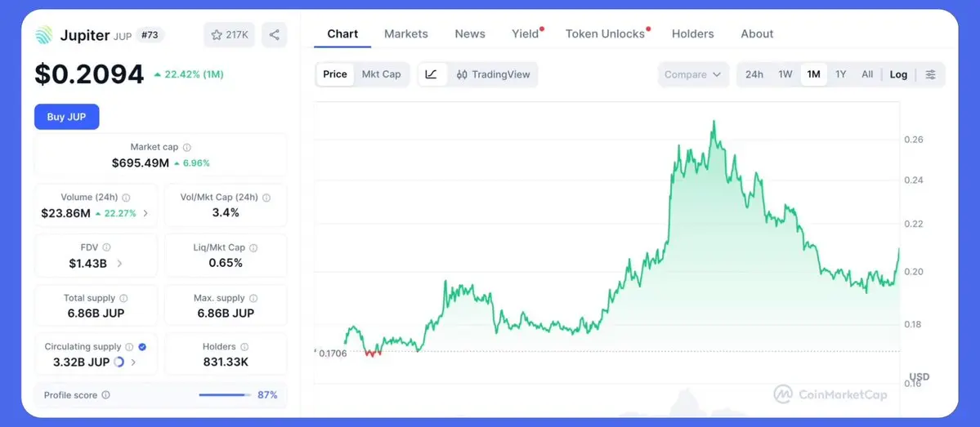Toggle Log scale on chart
The image size is (980, 427).
[x=899, y=74]
